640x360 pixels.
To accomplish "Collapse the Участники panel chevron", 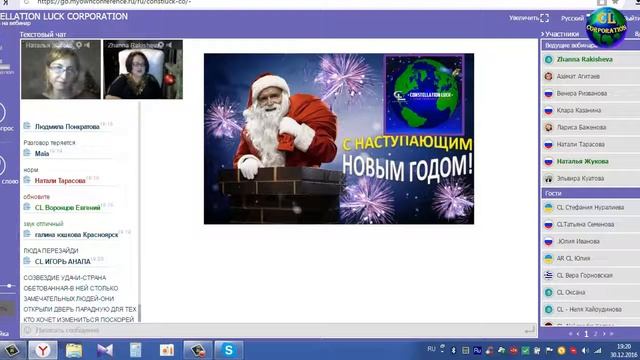I will (x=542, y=34).
